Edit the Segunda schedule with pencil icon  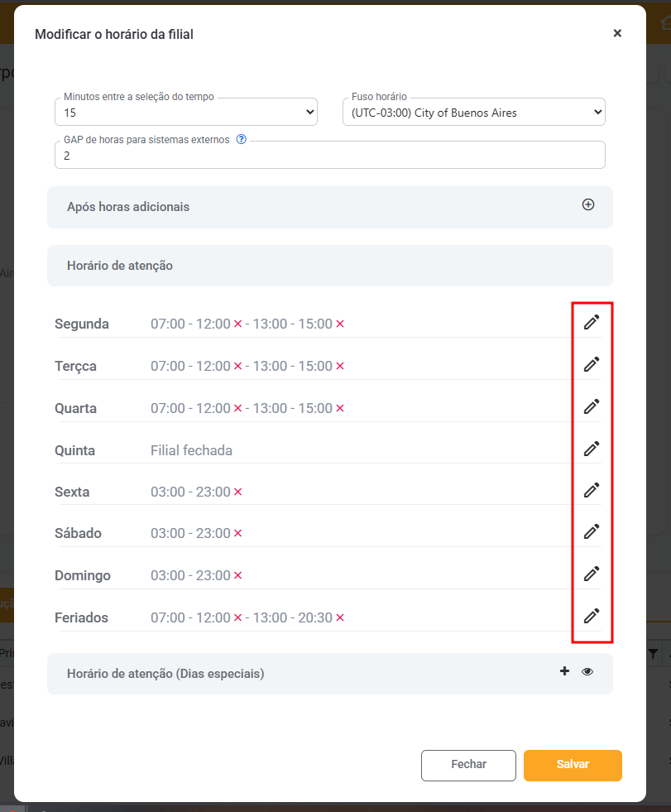pyautogui.click(x=591, y=323)
